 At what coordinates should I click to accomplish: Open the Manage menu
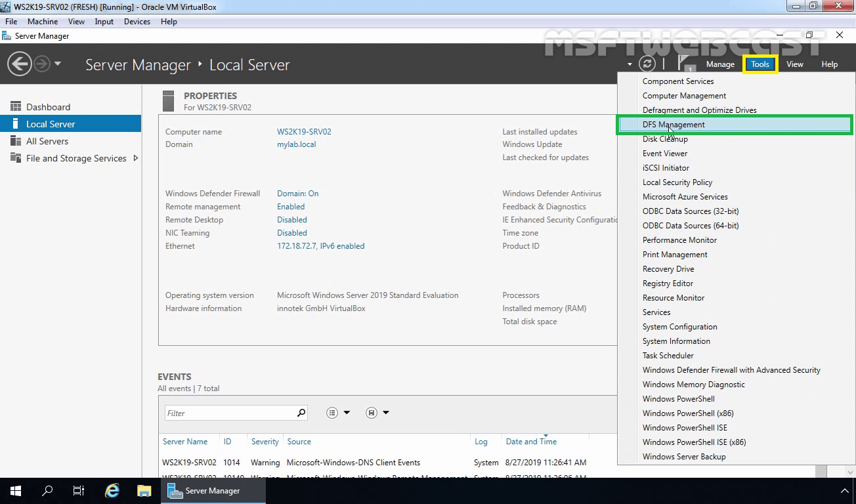point(720,64)
